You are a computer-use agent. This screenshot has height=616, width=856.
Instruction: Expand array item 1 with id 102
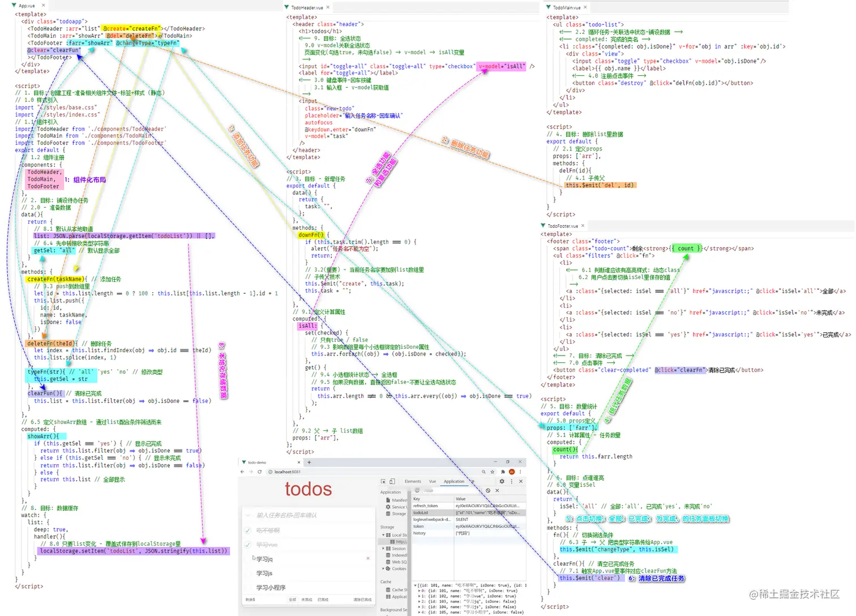click(x=420, y=596)
